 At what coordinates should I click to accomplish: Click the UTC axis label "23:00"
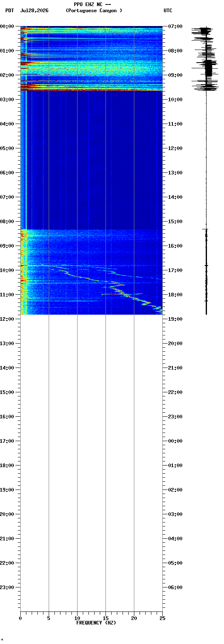tap(175, 417)
